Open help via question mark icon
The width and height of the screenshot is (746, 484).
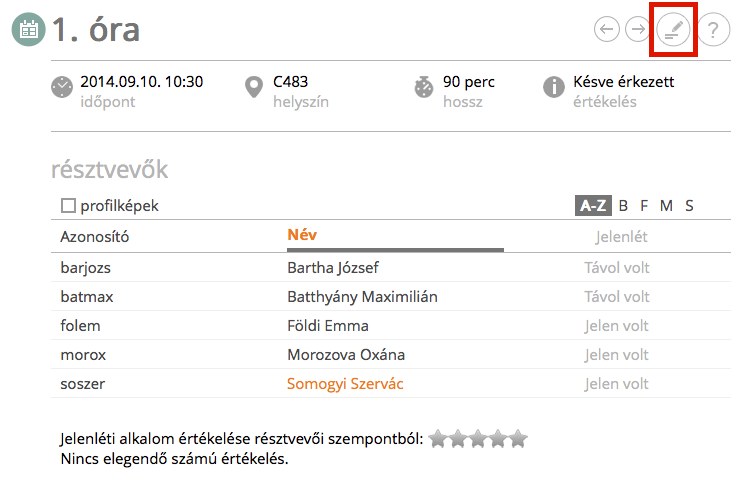(713, 30)
